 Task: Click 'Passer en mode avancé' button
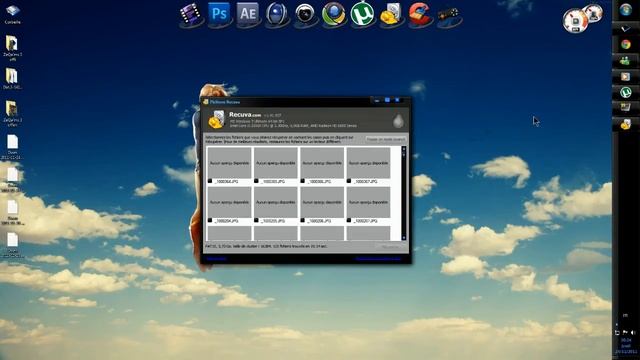386,140
